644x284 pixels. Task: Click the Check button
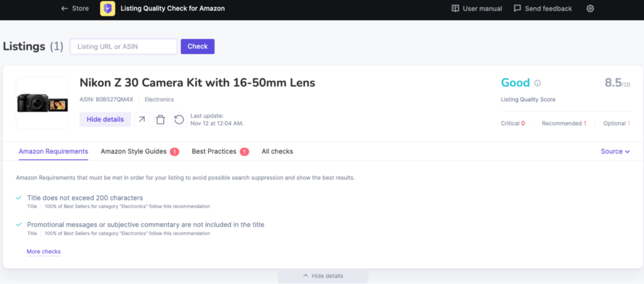pos(197,46)
